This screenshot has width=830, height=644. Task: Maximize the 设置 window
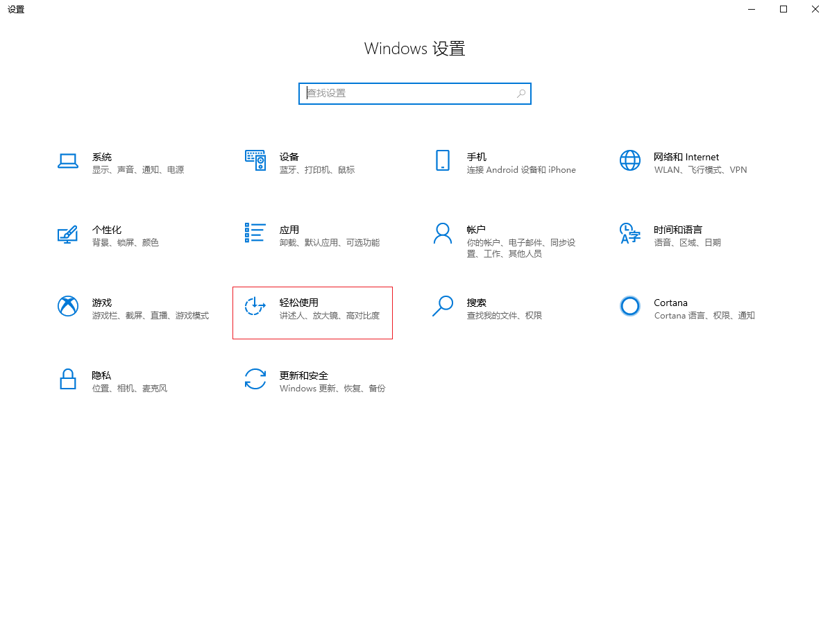click(x=784, y=9)
